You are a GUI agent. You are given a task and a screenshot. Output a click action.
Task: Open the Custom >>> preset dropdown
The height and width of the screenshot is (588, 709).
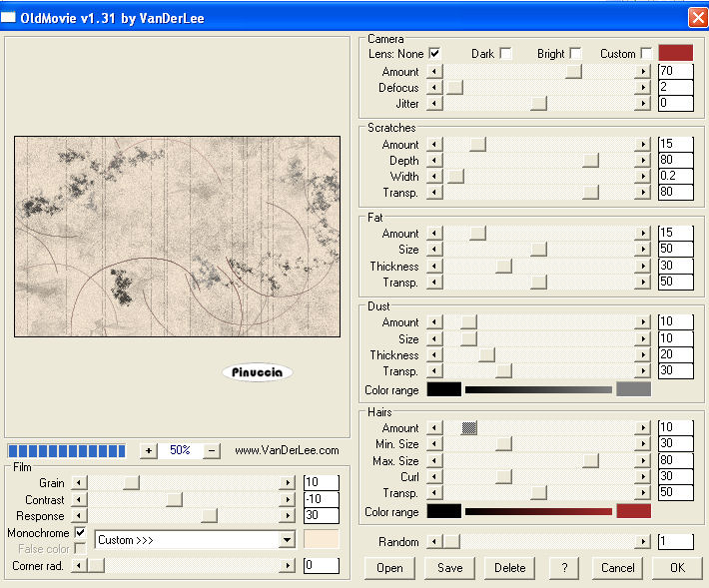pyautogui.click(x=288, y=540)
